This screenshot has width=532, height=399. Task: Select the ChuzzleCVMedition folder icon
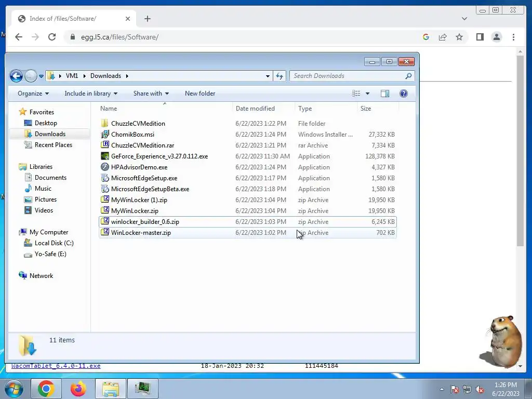pyautogui.click(x=105, y=123)
